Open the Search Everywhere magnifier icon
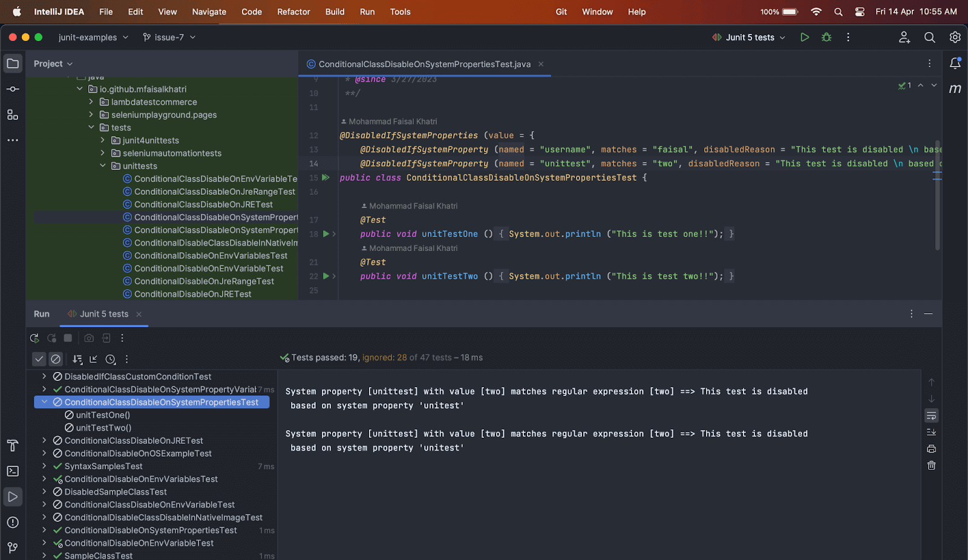Viewport: 968px width, 560px height. [x=930, y=37]
